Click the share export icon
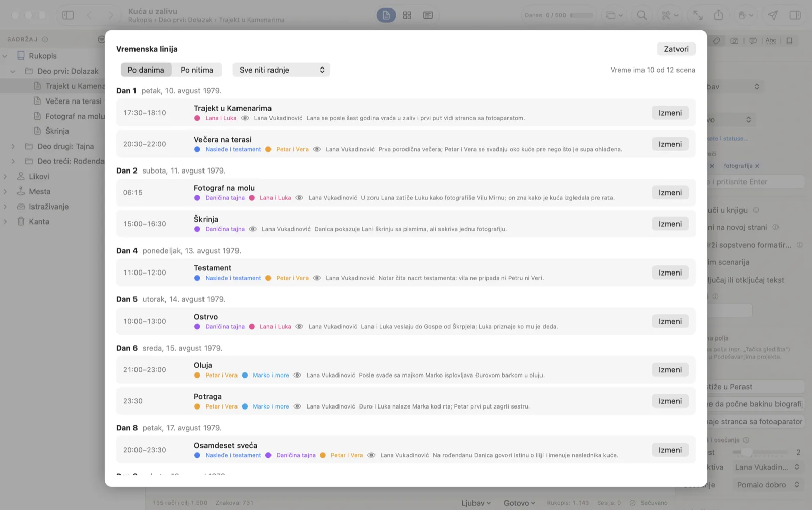Image resolution: width=812 pixels, height=510 pixels. [x=718, y=15]
